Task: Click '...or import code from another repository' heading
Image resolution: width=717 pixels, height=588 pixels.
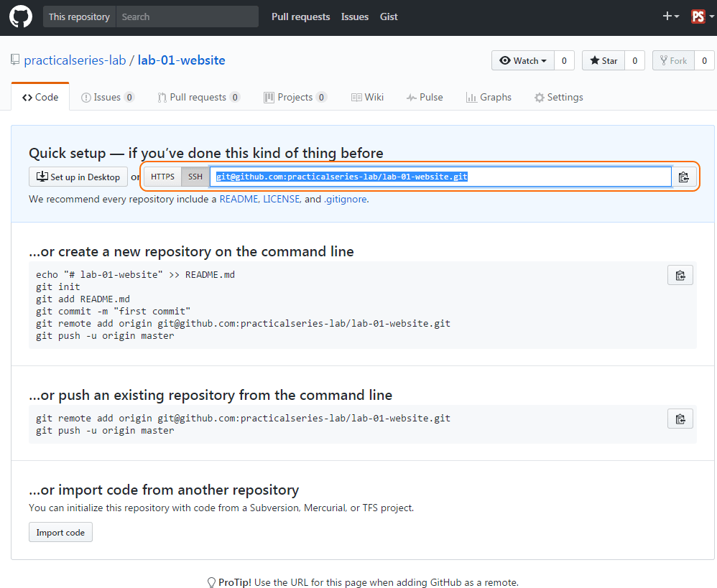Action: (x=164, y=490)
